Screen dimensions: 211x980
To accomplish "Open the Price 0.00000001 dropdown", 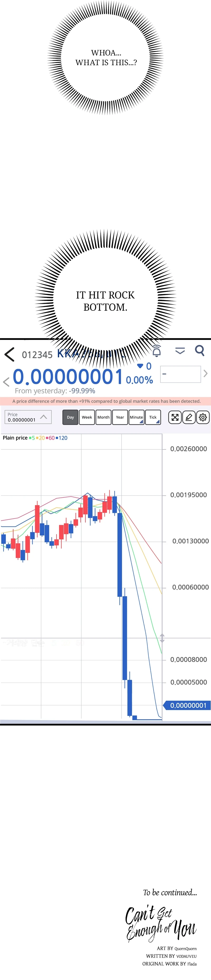I will click(28, 417).
